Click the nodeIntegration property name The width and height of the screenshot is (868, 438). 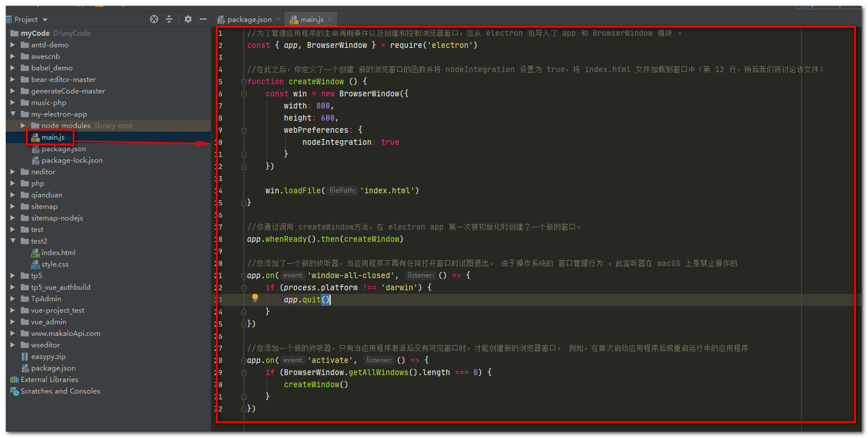tap(336, 142)
